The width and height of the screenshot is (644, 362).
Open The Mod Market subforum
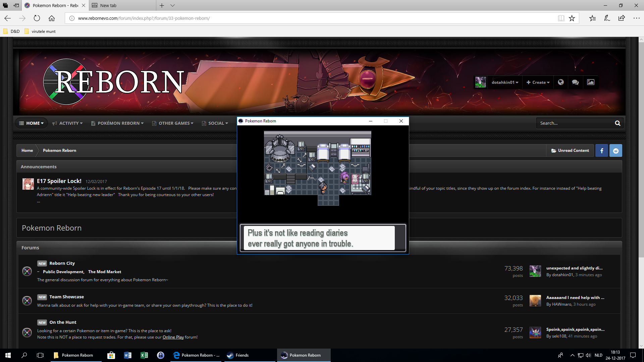click(105, 272)
